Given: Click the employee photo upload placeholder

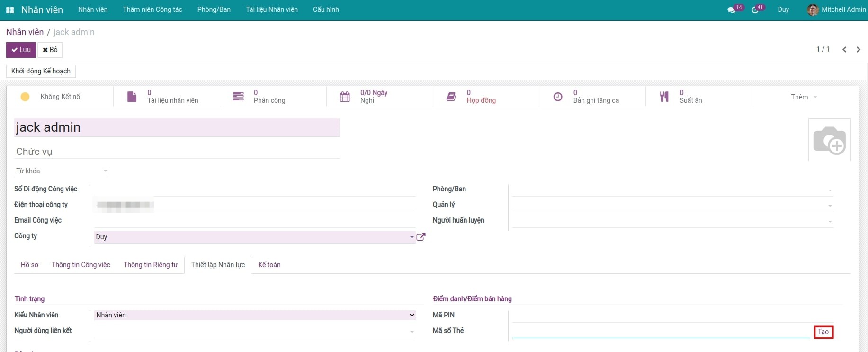Looking at the screenshot, I should coord(829,140).
